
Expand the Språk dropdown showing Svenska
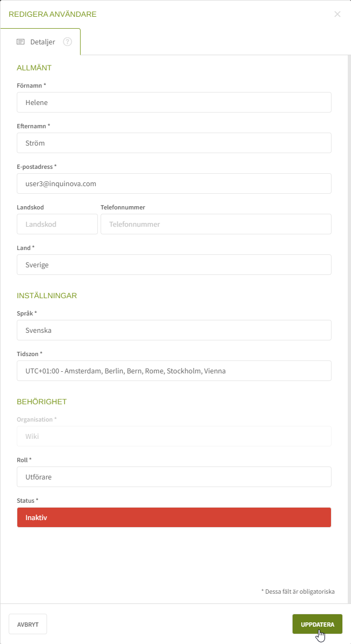tap(174, 330)
